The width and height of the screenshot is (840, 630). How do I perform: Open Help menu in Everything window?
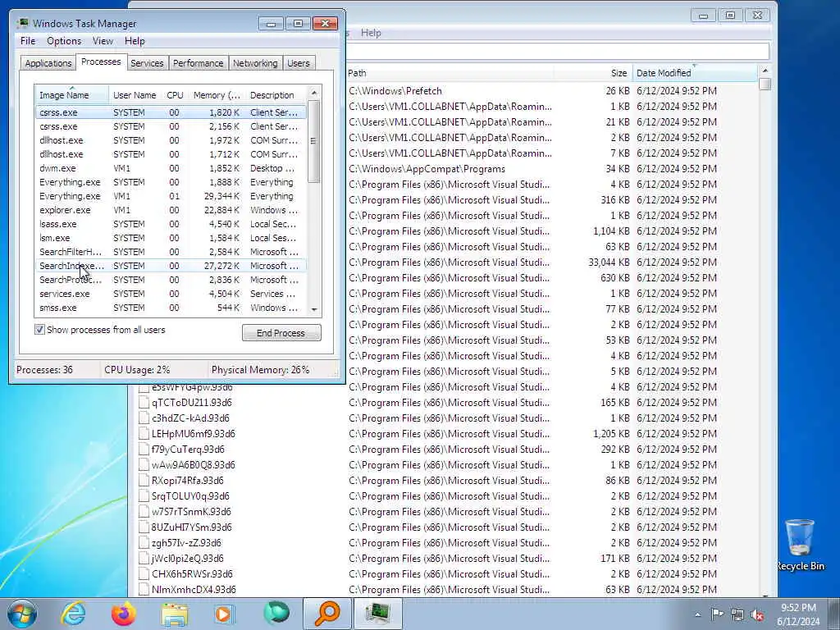pyautogui.click(x=371, y=33)
